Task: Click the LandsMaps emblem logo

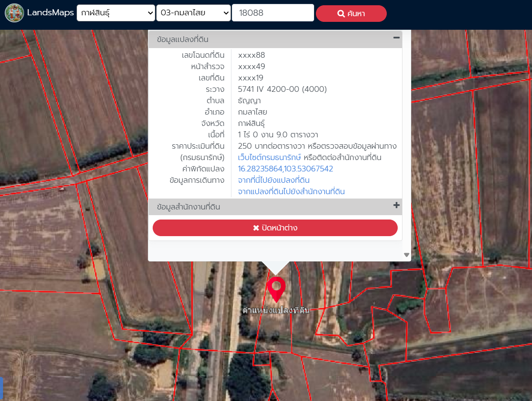Action: pyautogui.click(x=14, y=13)
